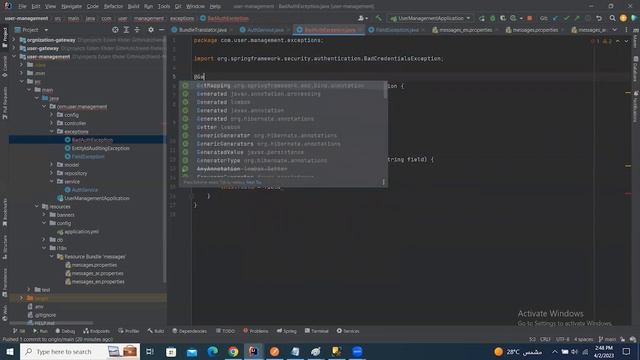
Task: Open the Commit tool window on left strip
Action: click(5, 67)
